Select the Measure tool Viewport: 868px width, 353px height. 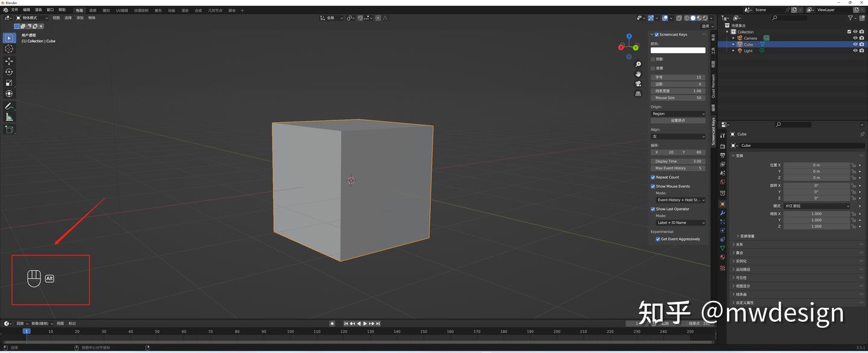pos(9,117)
